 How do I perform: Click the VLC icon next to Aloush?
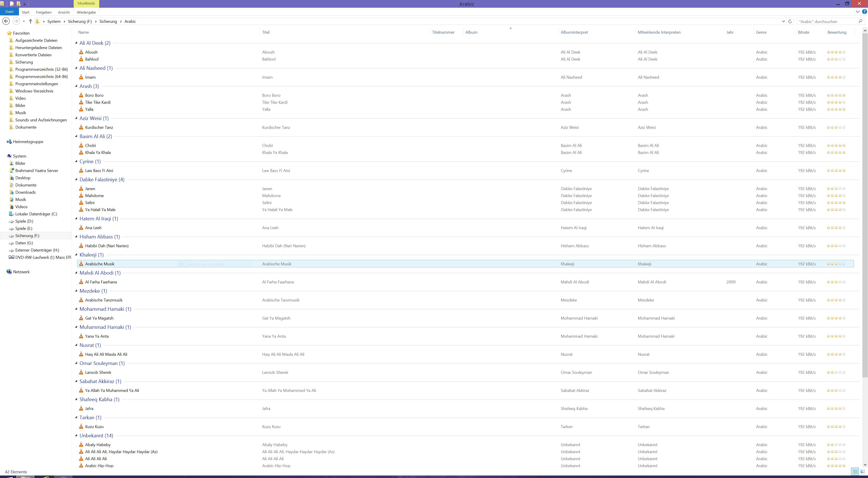pyautogui.click(x=81, y=52)
